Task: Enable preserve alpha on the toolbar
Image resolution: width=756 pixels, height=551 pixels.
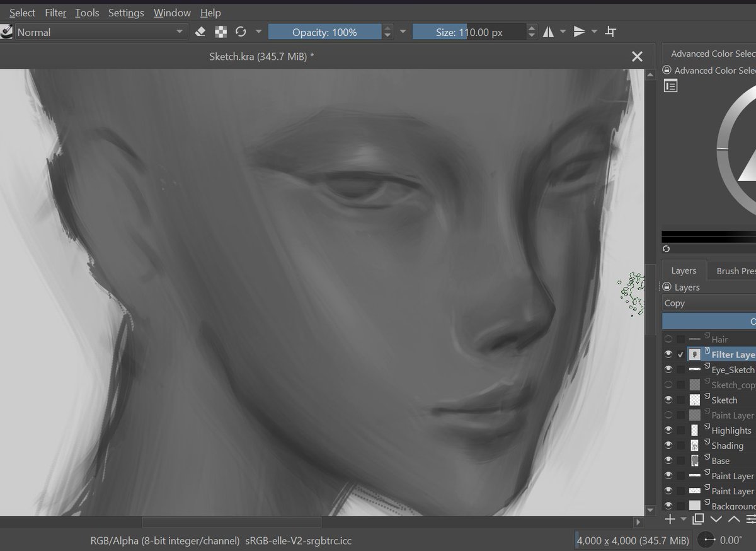Action: click(219, 32)
